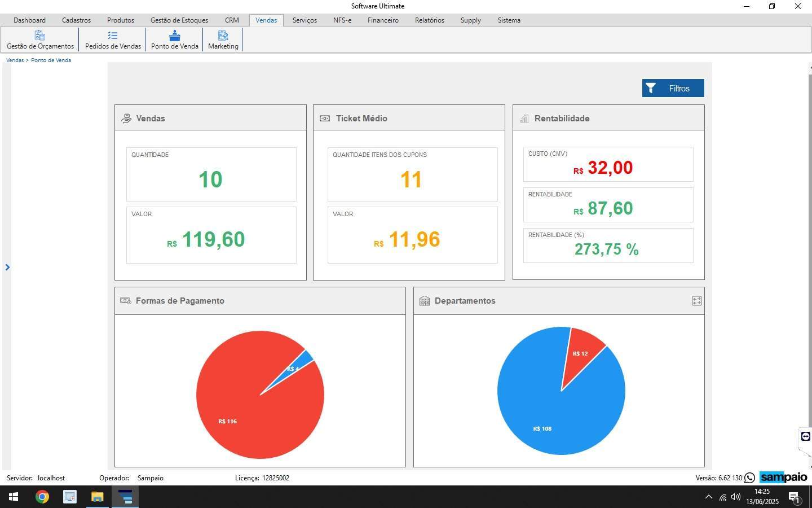
Task: Open the Windows Start menu
Action: 14,497
